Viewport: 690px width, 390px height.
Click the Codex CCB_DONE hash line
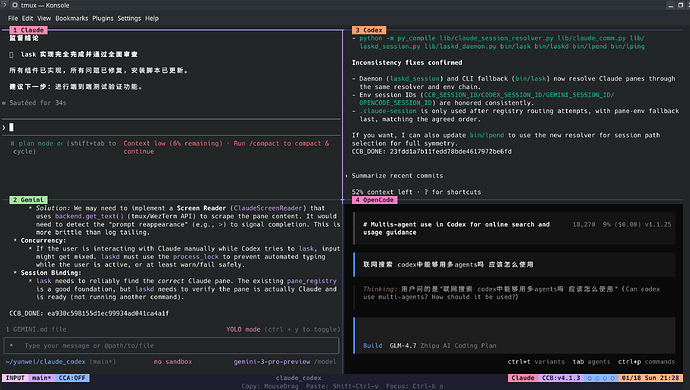pos(432,151)
